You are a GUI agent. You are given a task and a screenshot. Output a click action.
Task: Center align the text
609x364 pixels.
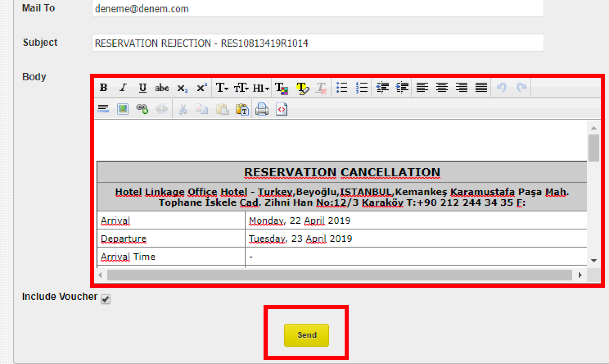(x=442, y=88)
